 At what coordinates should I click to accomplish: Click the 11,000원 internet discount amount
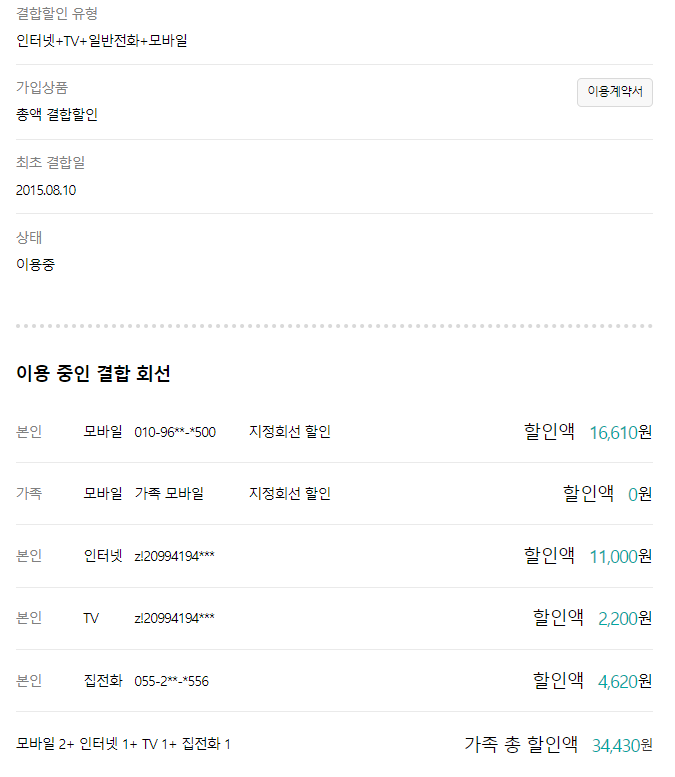pos(620,556)
